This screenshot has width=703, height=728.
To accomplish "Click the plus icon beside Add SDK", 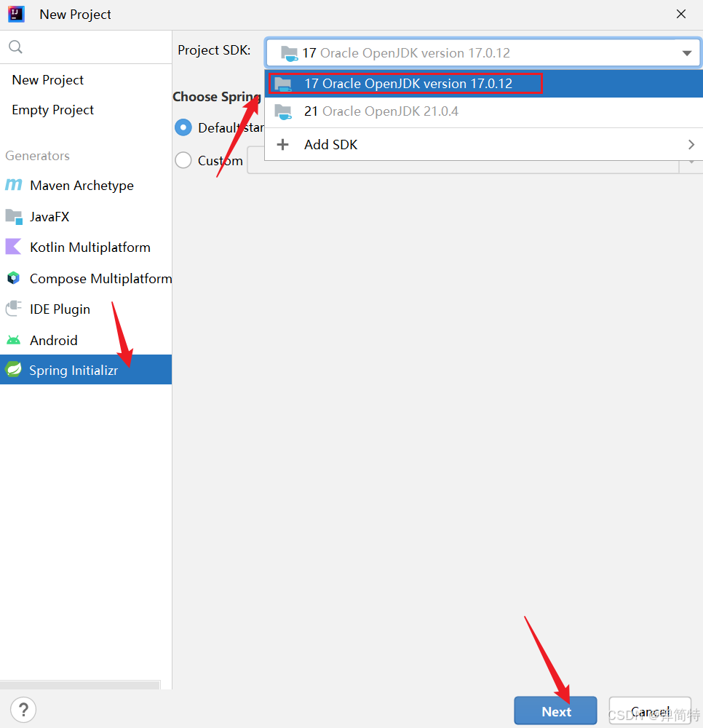I will [282, 144].
